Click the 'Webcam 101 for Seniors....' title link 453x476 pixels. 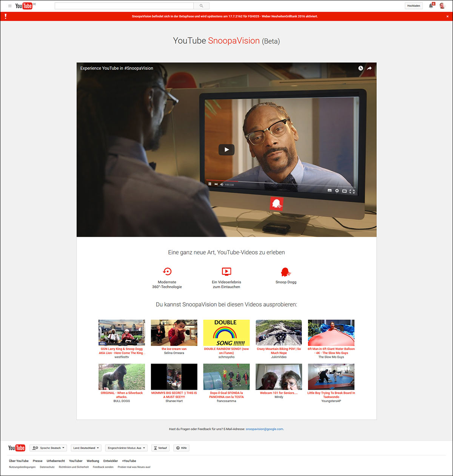click(279, 393)
